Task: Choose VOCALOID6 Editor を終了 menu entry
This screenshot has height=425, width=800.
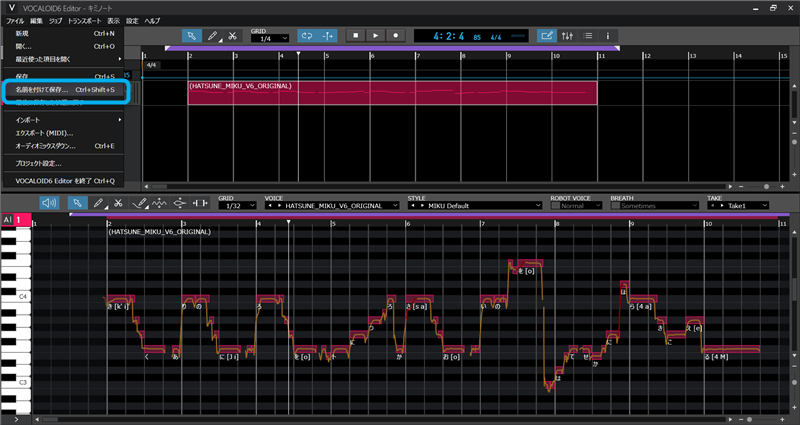Action: point(64,181)
